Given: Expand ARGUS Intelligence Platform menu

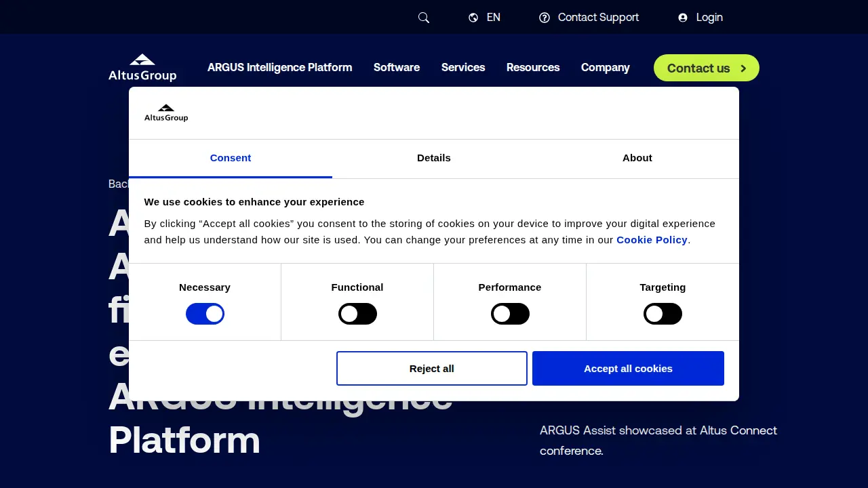Looking at the screenshot, I should [x=279, y=68].
